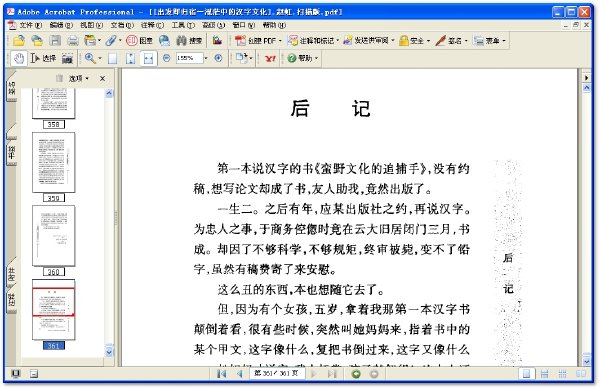Open the 文件 menu

(x=30, y=25)
